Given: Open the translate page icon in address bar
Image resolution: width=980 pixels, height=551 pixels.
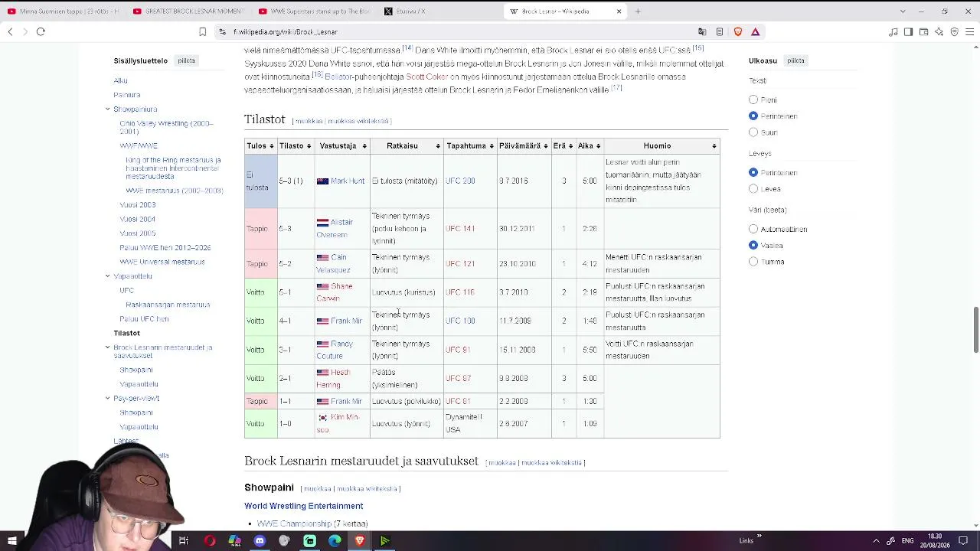Looking at the screenshot, I should click(x=702, y=31).
